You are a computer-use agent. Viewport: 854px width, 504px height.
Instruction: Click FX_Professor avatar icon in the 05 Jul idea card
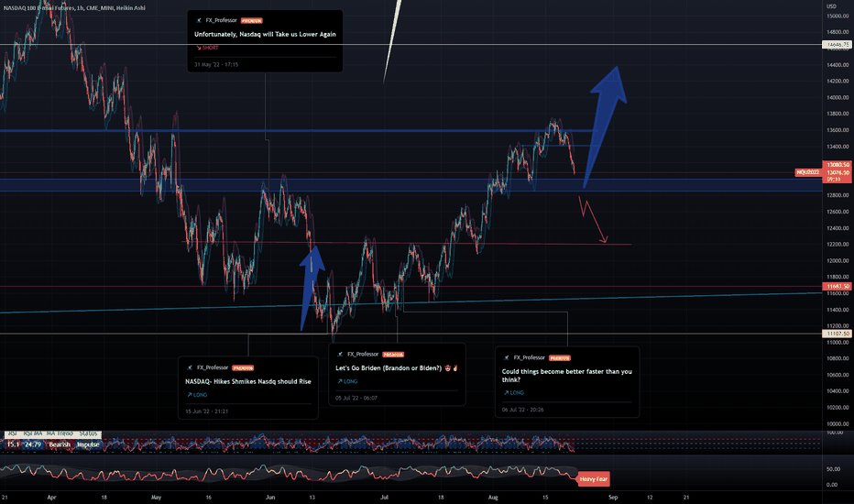pos(340,354)
